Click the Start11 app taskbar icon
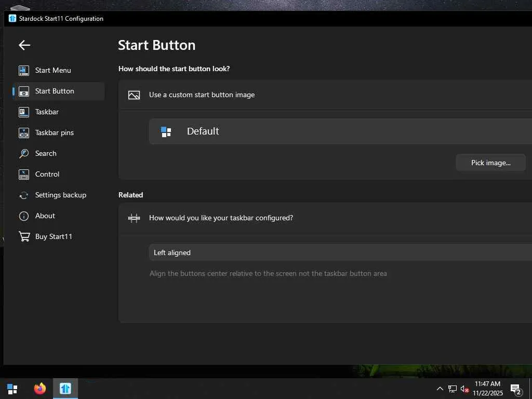Screen dimensions: 532x399 pos(65,389)
